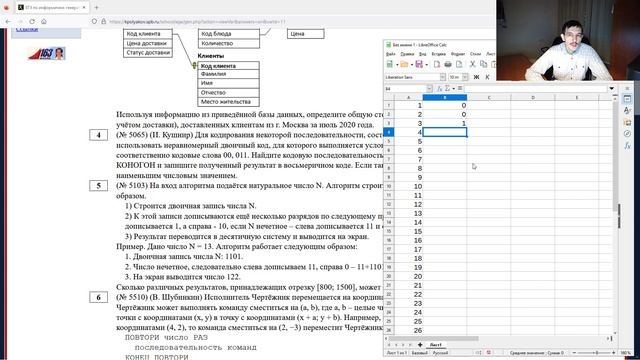Click the Formula equals icon
This screenshot has width=640, height=360.
460,88
